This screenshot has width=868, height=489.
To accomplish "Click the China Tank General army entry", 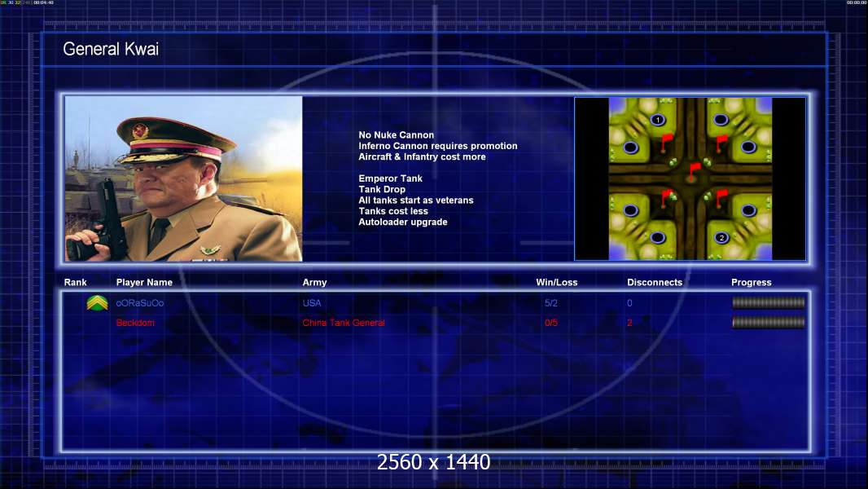I will [344, 323].
